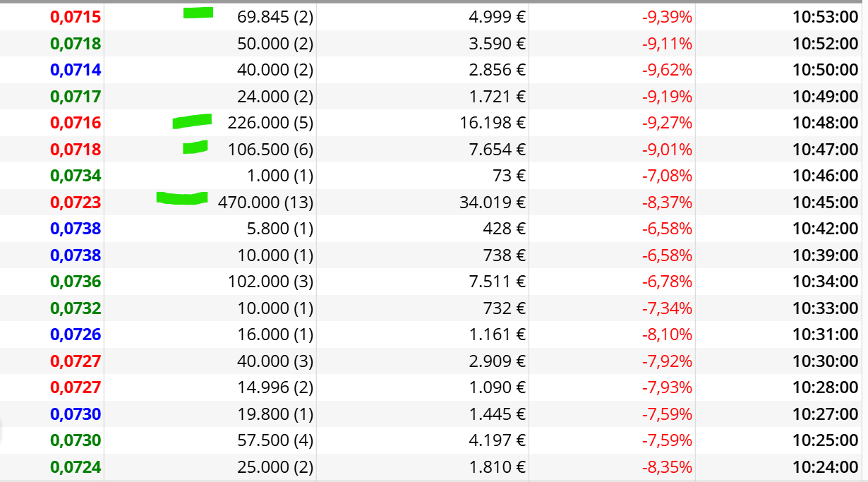Click the price 0,0715 at 10:53:00

click(x=76, y=17)
